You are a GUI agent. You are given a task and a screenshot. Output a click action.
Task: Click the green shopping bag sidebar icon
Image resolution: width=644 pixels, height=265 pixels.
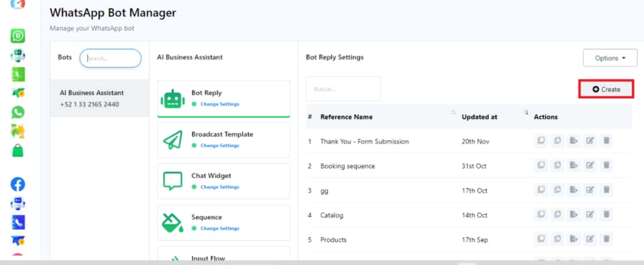click(18, 151)
